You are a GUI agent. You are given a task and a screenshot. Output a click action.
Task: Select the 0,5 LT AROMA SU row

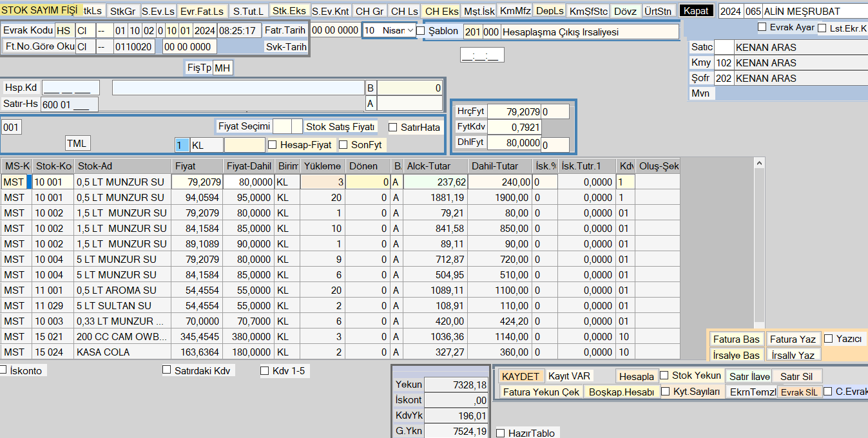tap(340, 290)
